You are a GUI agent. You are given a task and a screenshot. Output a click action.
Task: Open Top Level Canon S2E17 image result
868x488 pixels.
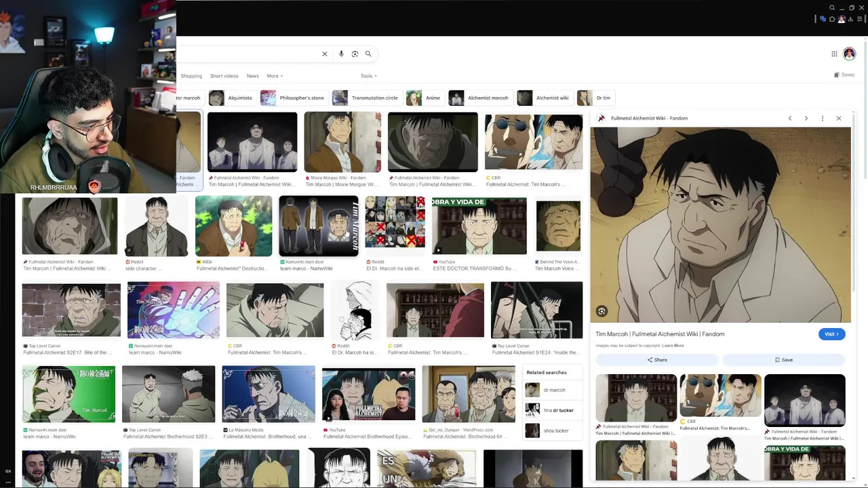pyautogui.click(x=71, y=310)
